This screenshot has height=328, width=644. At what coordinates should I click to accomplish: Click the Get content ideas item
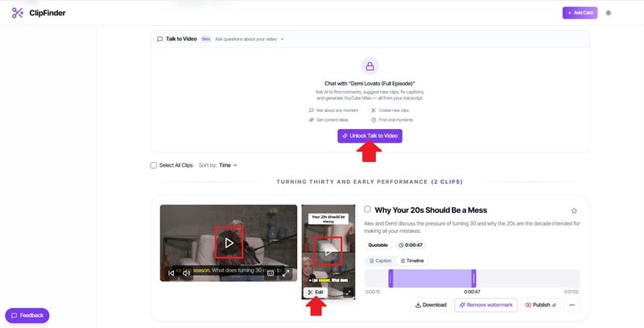point(328,120)
